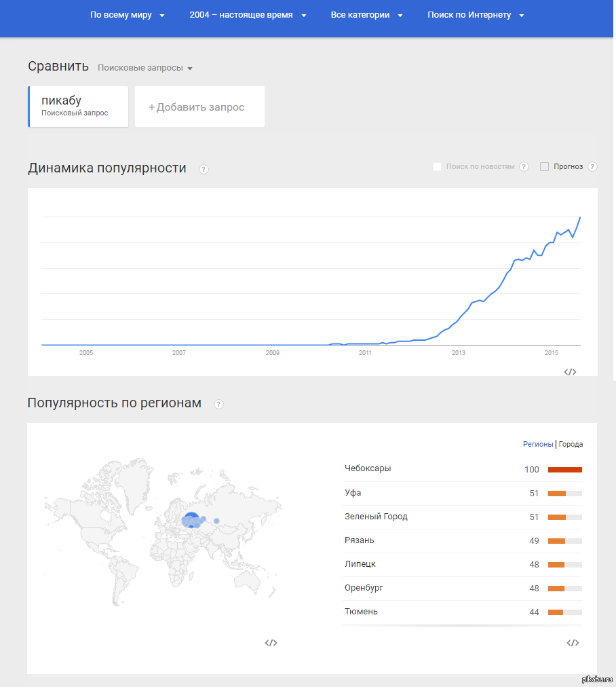This screenshot has width=616, height=687.
Task: Expand the Все категории dropdown
Action: 366,15
